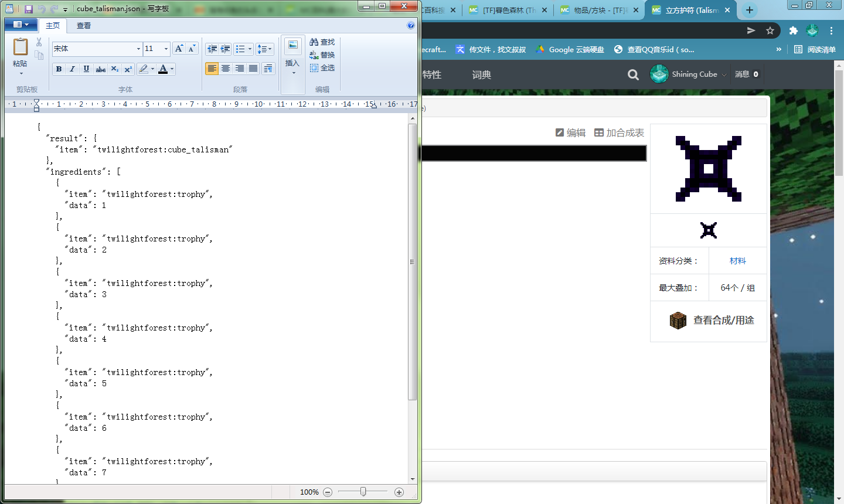Open highlight color dropdown arrow
844x504 pixels.
click(x=153, y=69)
